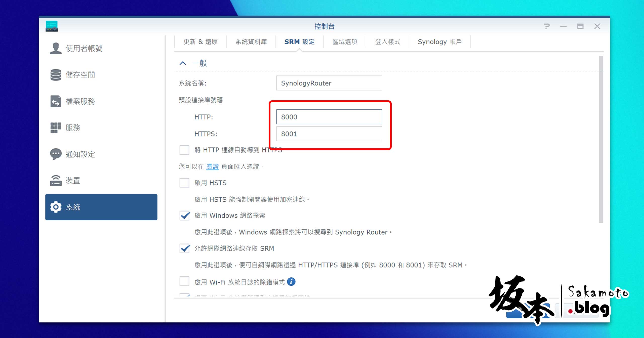Disable 啟用 Windows 網路探索 checkbox
Image resolution: width=644 pixels, height=338 pixels.
tap(184, 216)
